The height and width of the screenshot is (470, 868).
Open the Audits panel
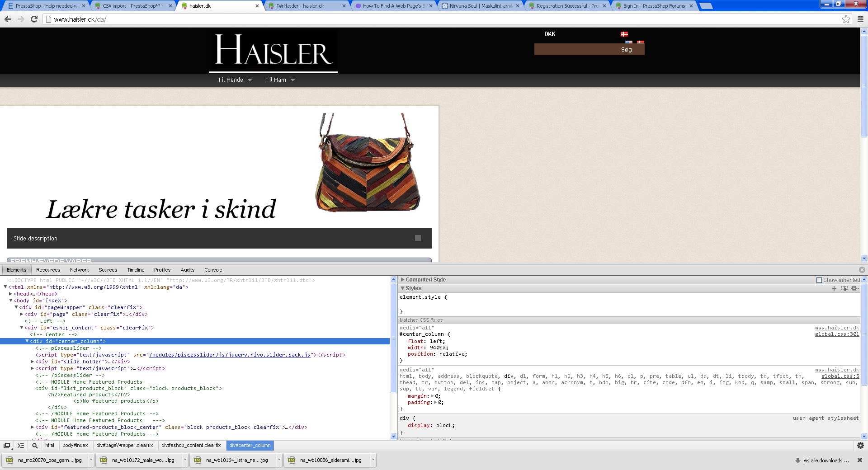click(188, 270)
